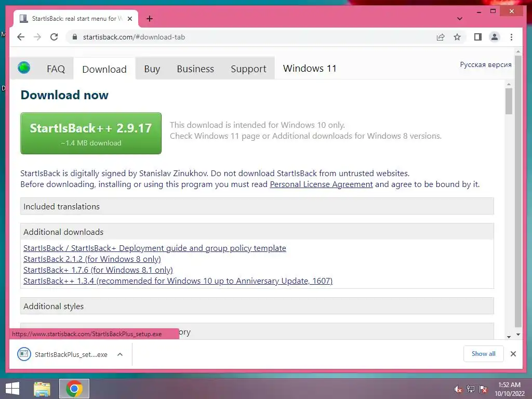Screen dimensions: 532x399
Task: Close the downloads bar
Action: pyautogui.click(x=513, y=354)
